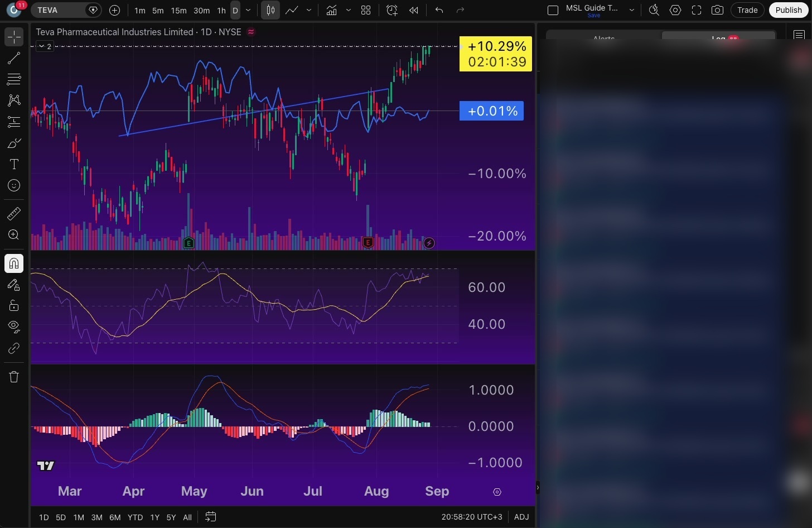The height and width of the screenshot is (528, 812).
Task: Switch to the 15m interval
Action: pos(179,10)
